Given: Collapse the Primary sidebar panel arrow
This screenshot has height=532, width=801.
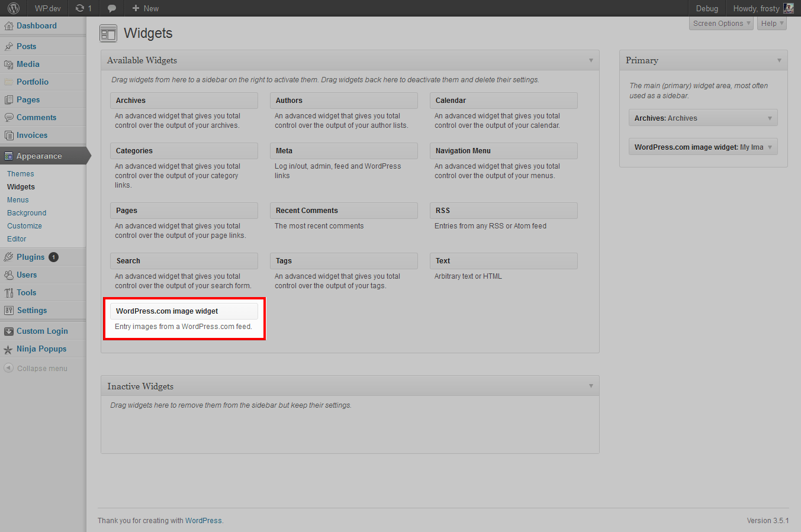Looking at the screenshot, I should [x=779, y=60].
